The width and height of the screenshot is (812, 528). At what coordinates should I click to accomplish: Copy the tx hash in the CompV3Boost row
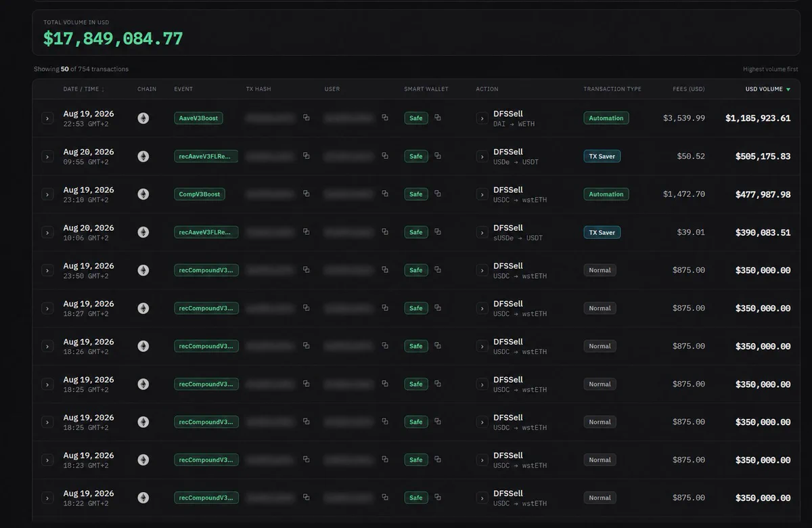click(x=306, y=194)
